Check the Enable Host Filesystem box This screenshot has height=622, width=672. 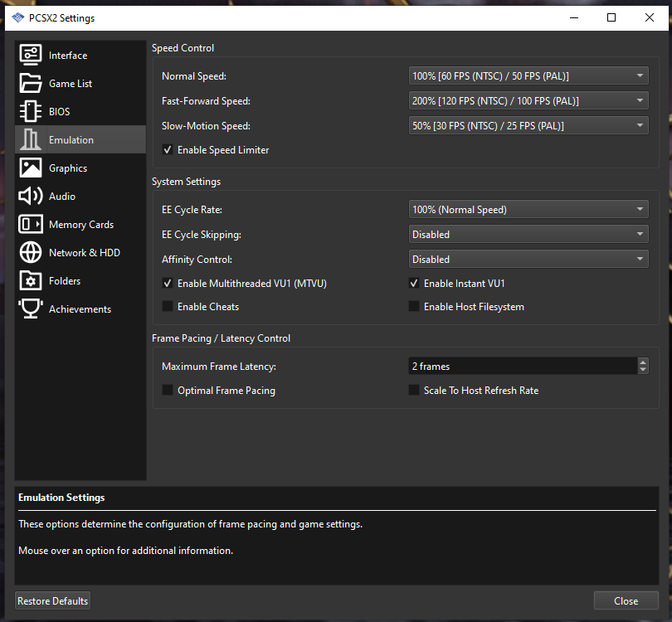coord(414,307)
